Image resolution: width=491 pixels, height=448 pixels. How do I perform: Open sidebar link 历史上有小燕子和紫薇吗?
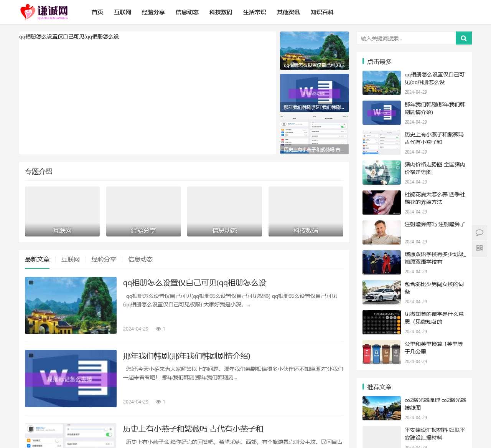click(x=434, y=138)
